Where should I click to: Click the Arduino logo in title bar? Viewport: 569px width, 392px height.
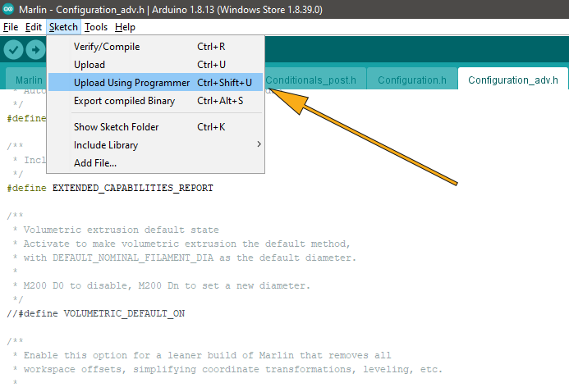coord(8,9)
